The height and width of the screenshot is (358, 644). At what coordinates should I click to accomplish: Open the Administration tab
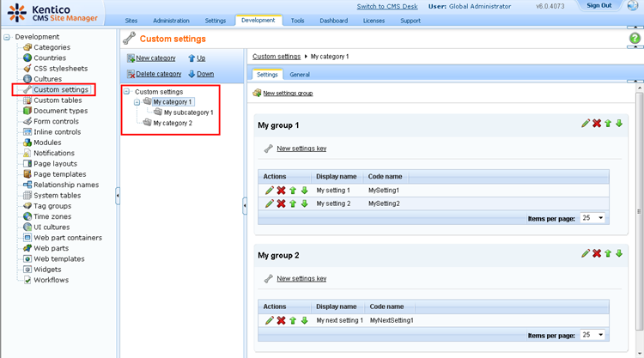pos(171,21)
